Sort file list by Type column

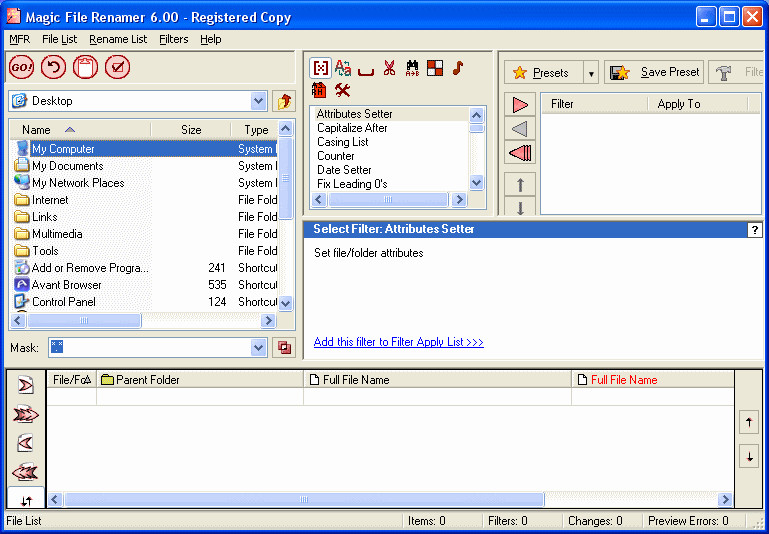click(x=254, y=130)
